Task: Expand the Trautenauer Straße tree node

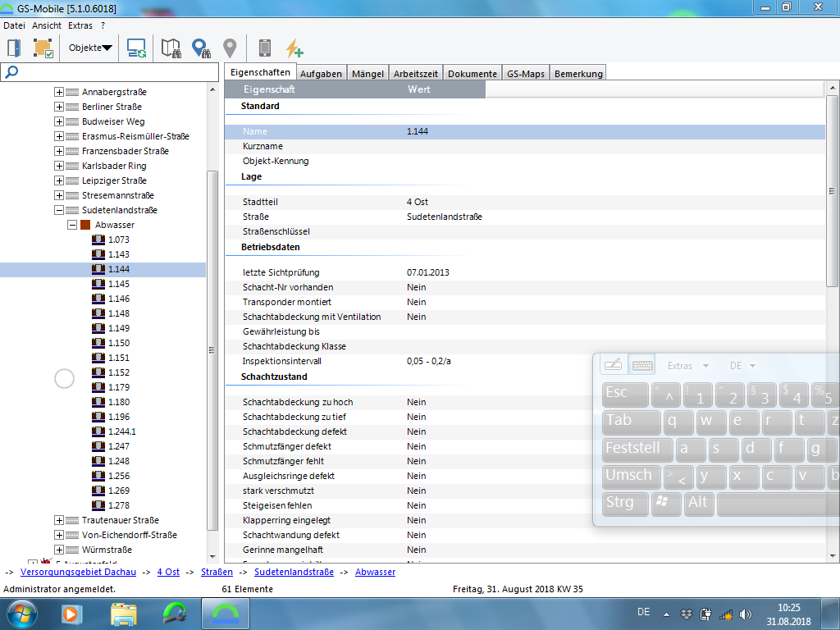Action: (x=59, y=520)
